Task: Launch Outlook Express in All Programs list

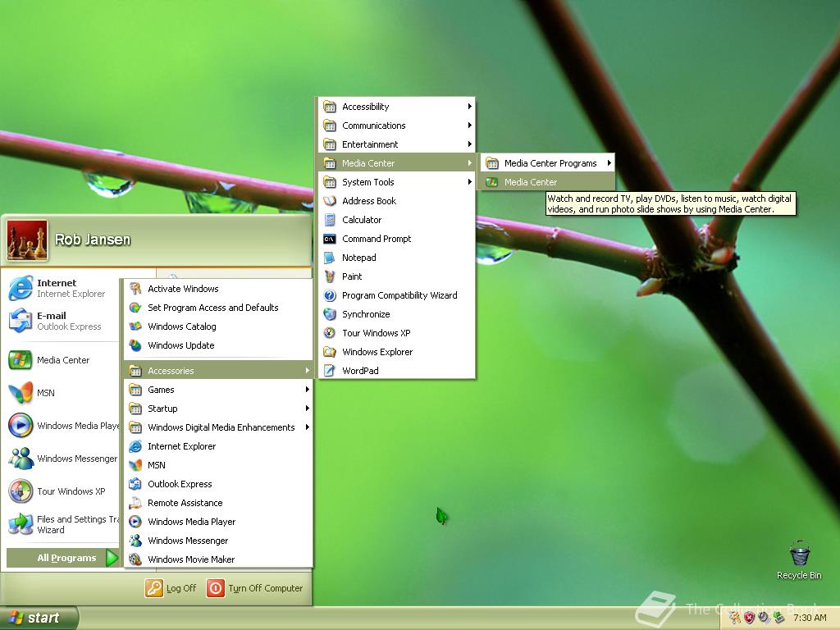Action: pos(218,484)
